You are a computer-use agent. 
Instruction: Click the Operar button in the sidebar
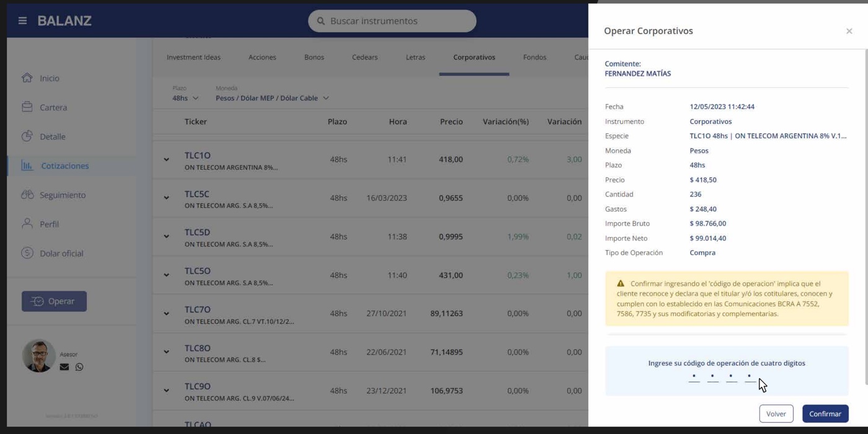tap(54, 301)
